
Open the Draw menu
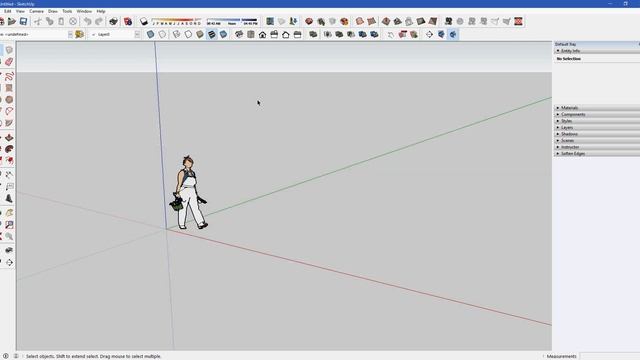53,11
